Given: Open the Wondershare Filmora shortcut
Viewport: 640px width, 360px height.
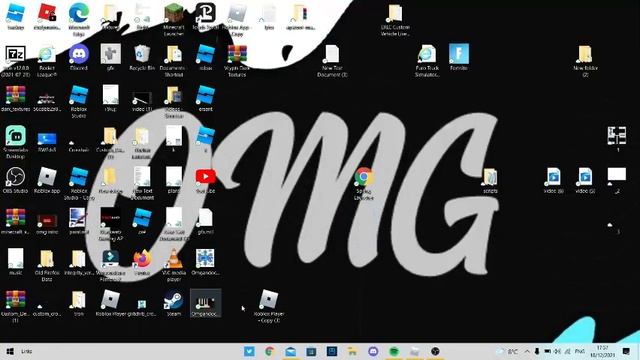Looking at the screenshot, I should [x=110, y=265].
